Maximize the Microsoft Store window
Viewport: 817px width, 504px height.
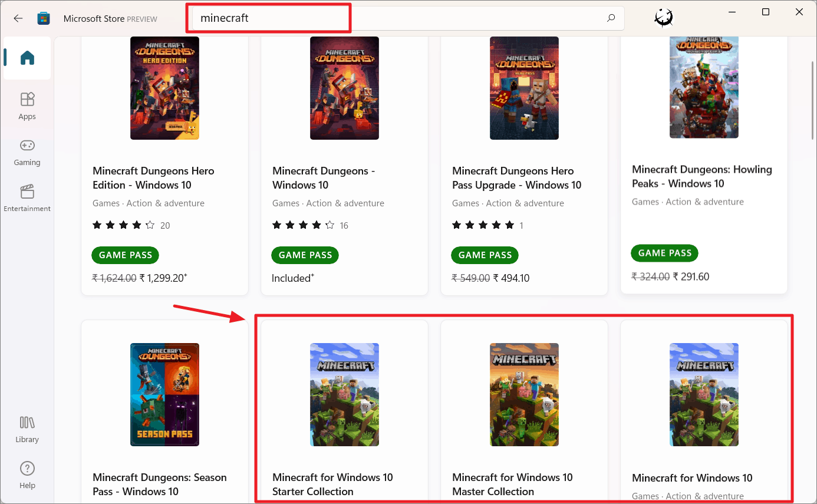[x=765, y=12]
